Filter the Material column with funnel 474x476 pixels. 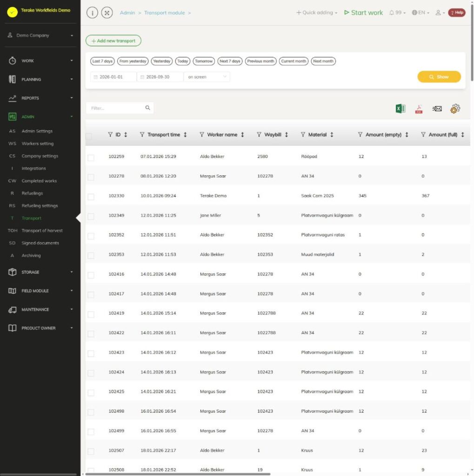coord(303,134)
